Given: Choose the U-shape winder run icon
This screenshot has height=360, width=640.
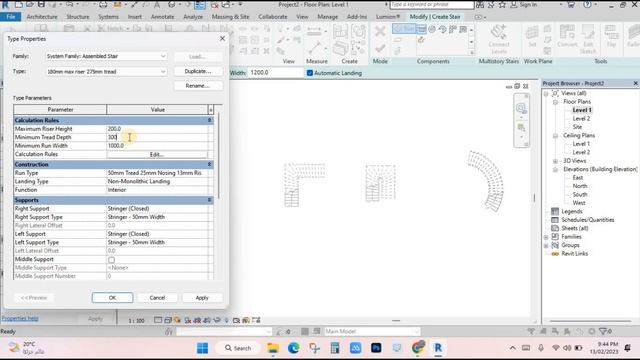Looking at the screenshot, I should click(x=463, y=29).
